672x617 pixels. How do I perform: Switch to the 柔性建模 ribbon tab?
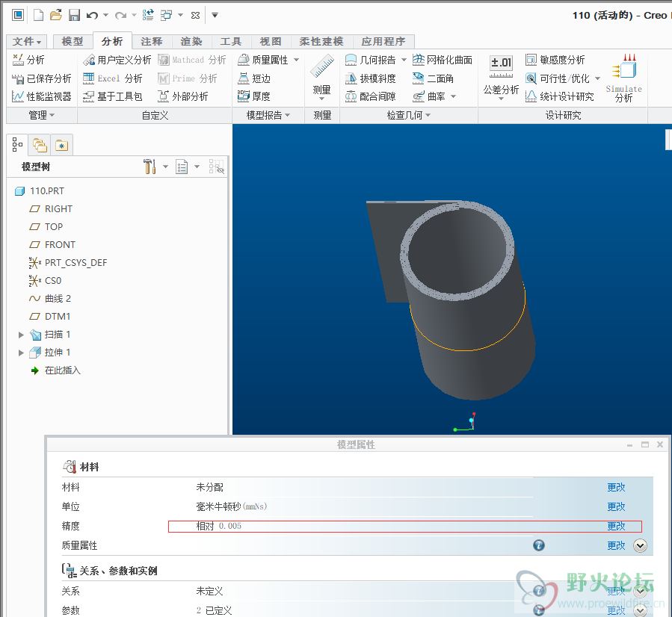(x=321, y=42)
